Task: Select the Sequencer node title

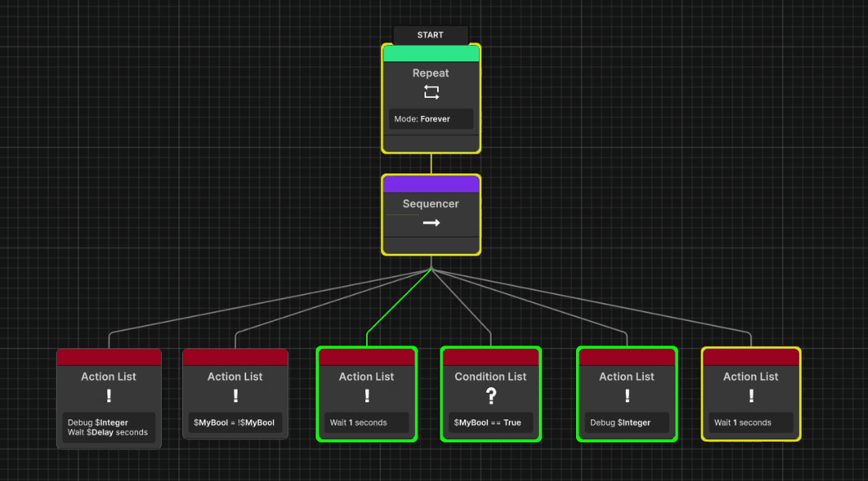Action: click(431, 203)
